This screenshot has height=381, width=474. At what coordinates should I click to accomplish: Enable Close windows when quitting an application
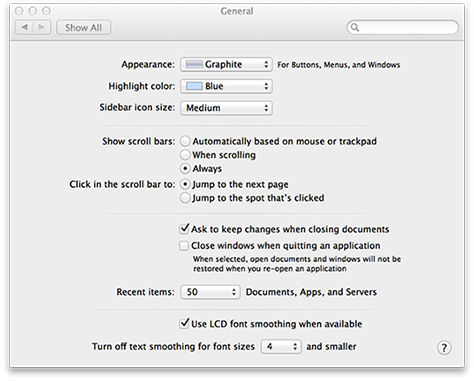[184, 246]
